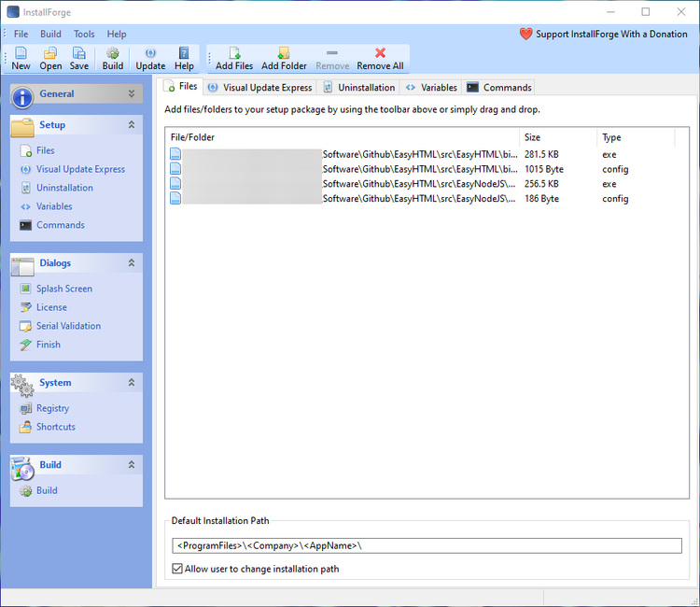Open Variables in the sidebar
Viewport: 700px width, 607px height.
(x=54, y=206)
